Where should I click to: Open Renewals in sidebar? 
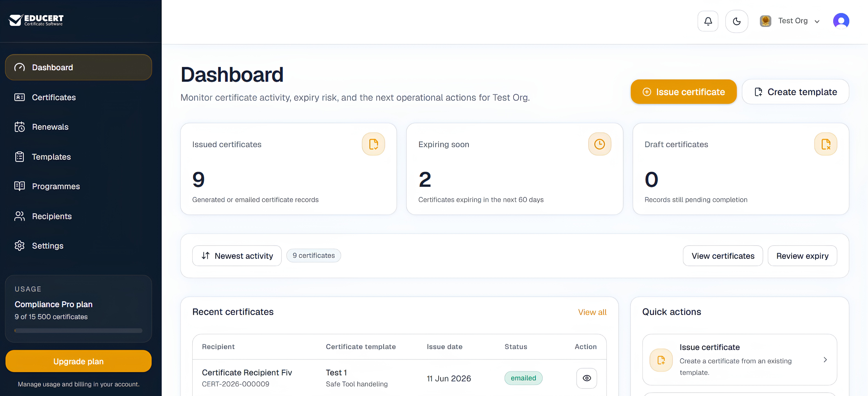[78, 127]
